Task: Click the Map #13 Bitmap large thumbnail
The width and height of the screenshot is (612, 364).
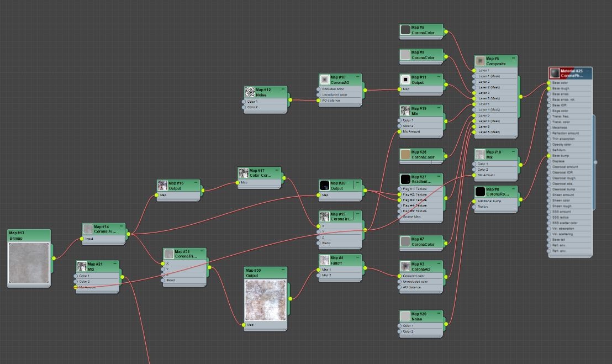Action: (29, 264)
